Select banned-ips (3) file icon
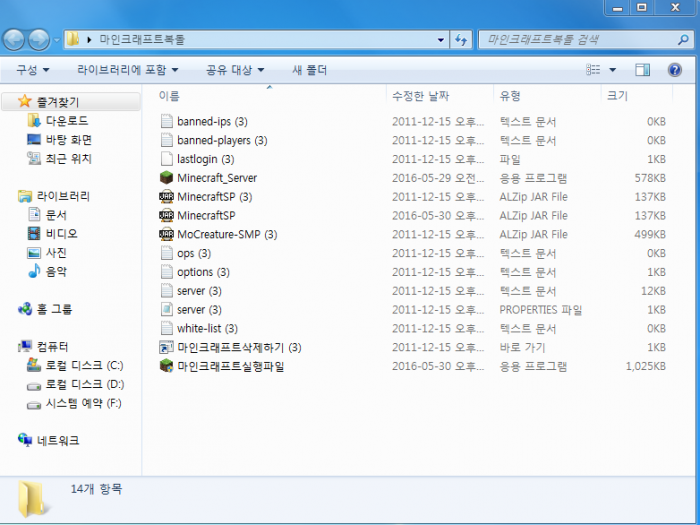The image size is (700, 525). point(167,121)
